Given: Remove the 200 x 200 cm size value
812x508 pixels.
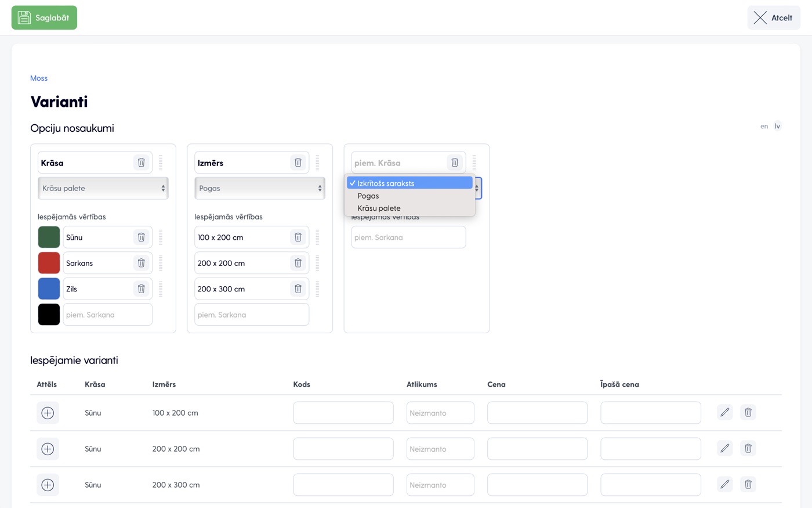Looking at the screenshot, I should (x=298, y=263).
